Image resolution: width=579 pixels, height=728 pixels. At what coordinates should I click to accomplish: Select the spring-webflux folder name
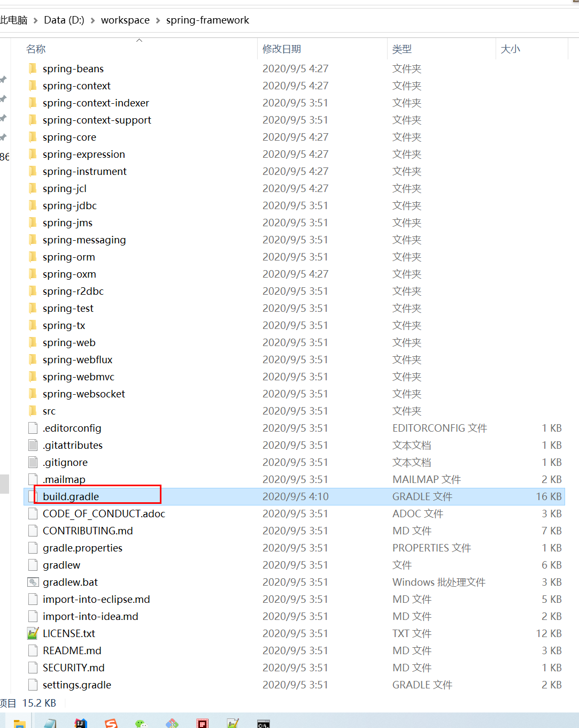pyautogui.click(x=78, y=359)
